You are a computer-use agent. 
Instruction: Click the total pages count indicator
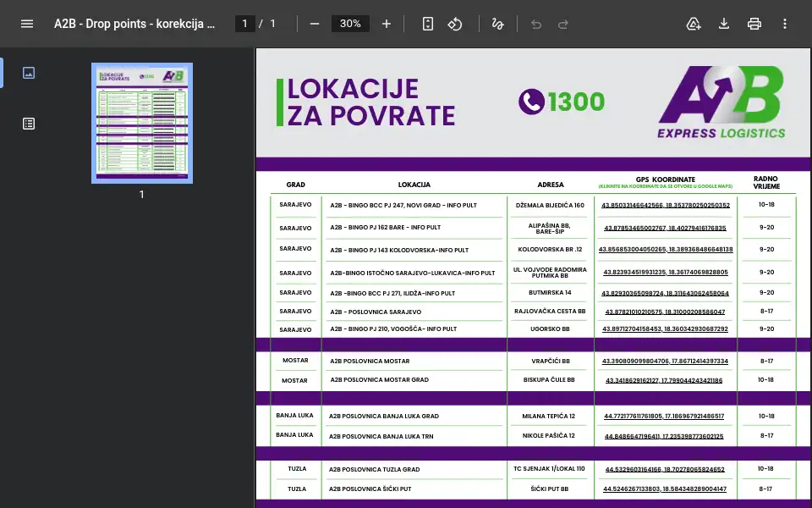tap(273, 24)
